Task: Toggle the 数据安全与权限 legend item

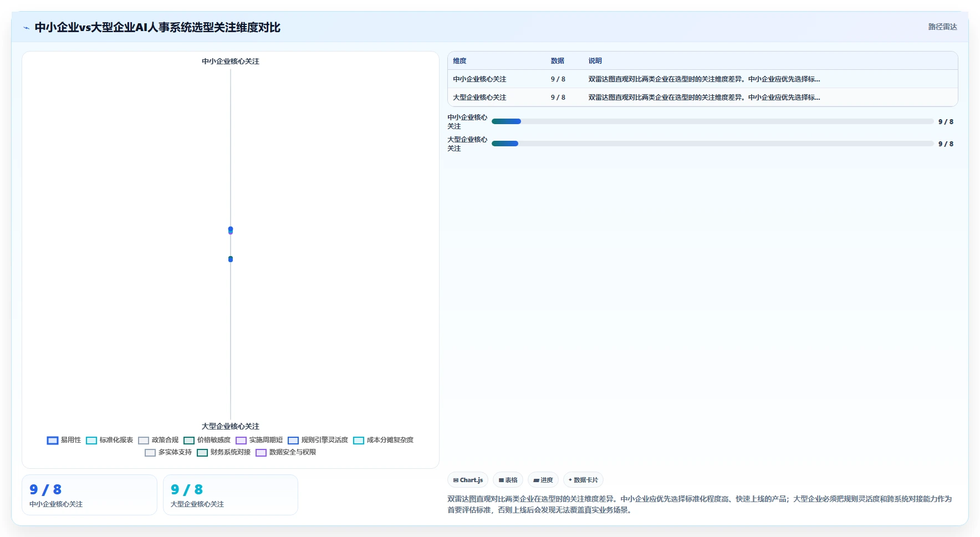Action: click(x=285, y=452)
